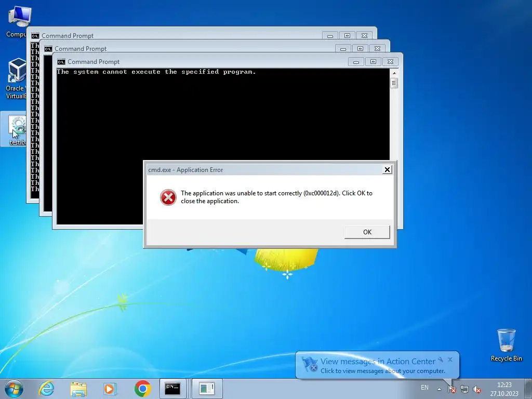Click the text 'The system cannot execute the specified program.'
Viewport: 532px width, 399px height.
[x=156, y=72]
